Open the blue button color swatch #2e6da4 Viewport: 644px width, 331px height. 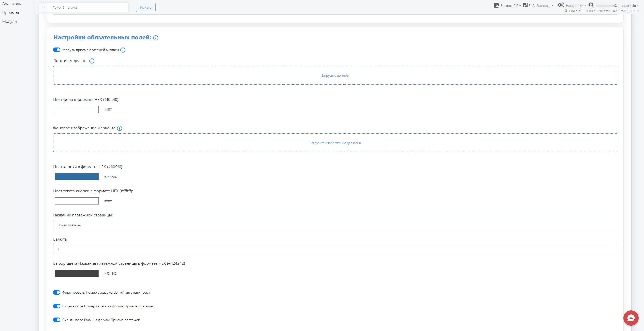(77, 177)
